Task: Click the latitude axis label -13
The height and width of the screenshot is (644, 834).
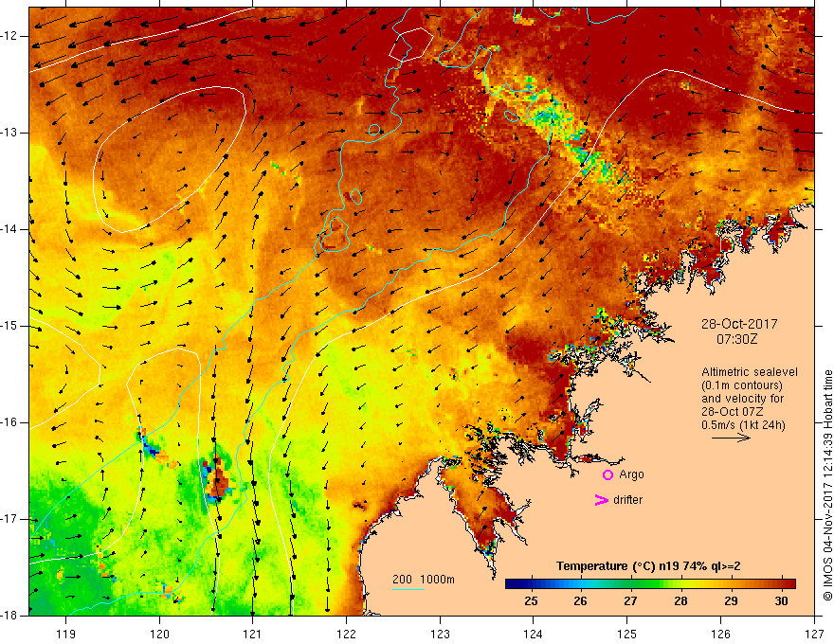Action: (10, 133)
